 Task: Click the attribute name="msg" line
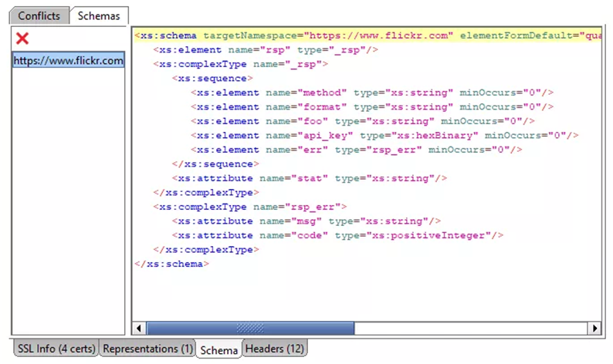[306, 221]
